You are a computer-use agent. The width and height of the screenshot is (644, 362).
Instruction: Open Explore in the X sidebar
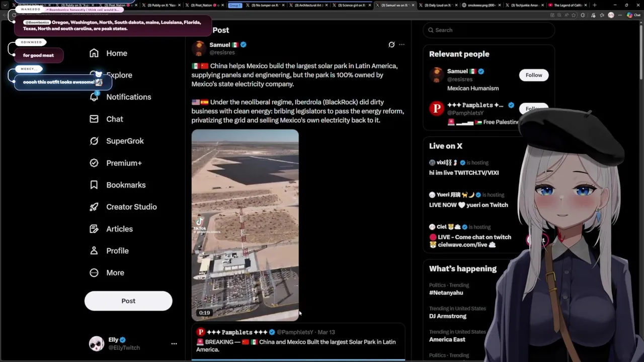[x=111, y=75]
